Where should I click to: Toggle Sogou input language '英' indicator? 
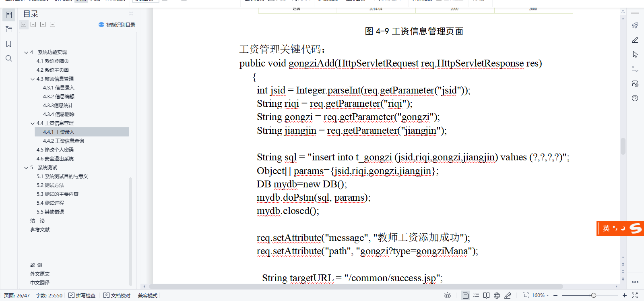pos(606,228)
